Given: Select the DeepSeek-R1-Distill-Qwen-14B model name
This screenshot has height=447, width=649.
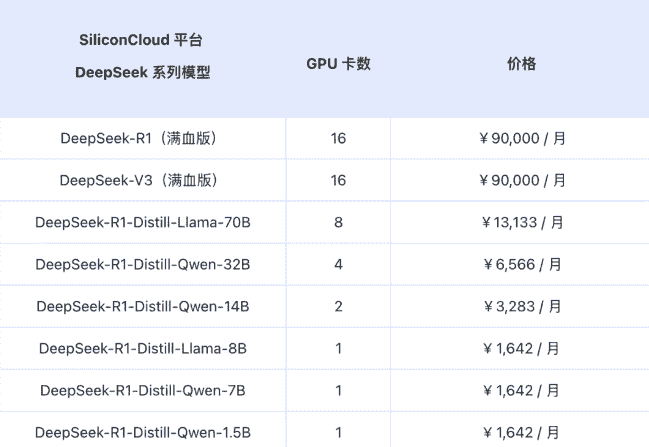Looking at the screenshot, I should pyautogui.click(x=142, y=306).
